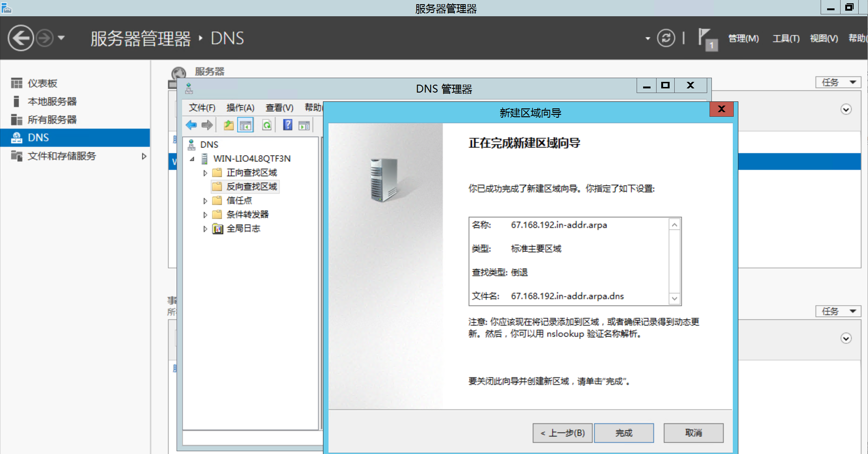868x454 pixels.
Task: Close the 新建区域向导 dialog
Action: [722, 109]
